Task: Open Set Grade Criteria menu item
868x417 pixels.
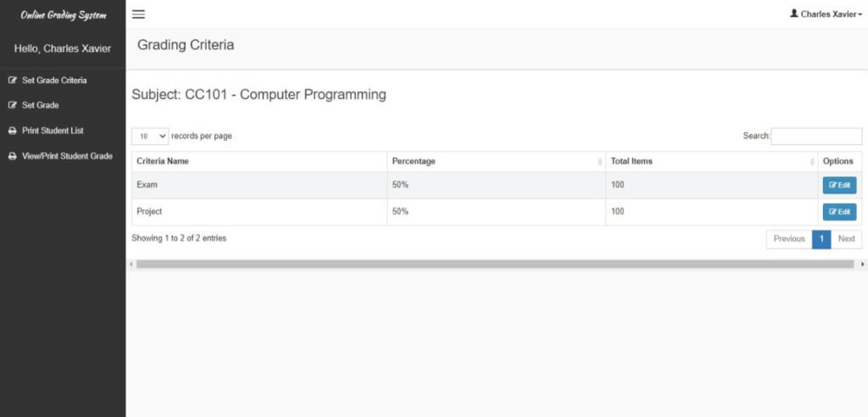Action: point(54,81)
